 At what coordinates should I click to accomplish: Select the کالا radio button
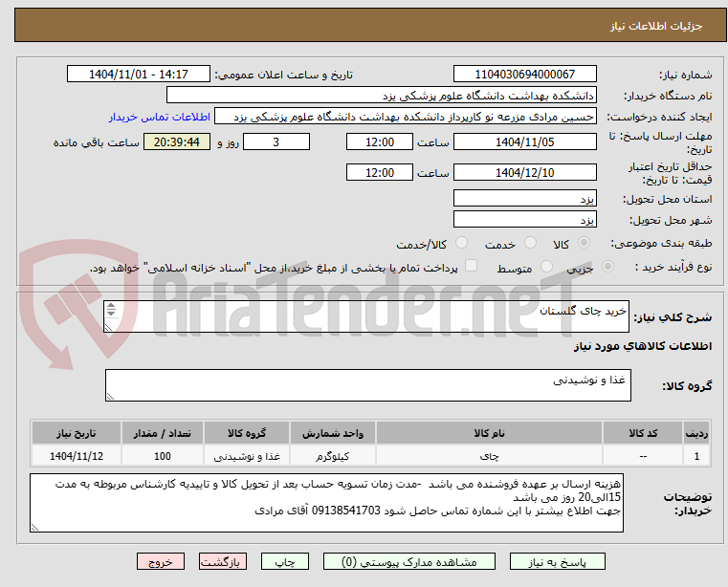[584, 242]
